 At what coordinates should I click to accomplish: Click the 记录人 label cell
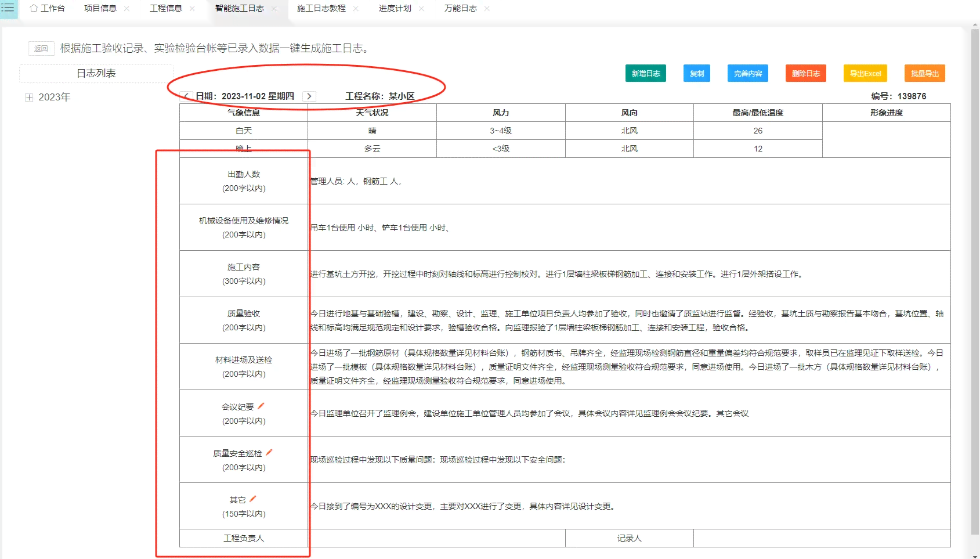tap(630, 538)
